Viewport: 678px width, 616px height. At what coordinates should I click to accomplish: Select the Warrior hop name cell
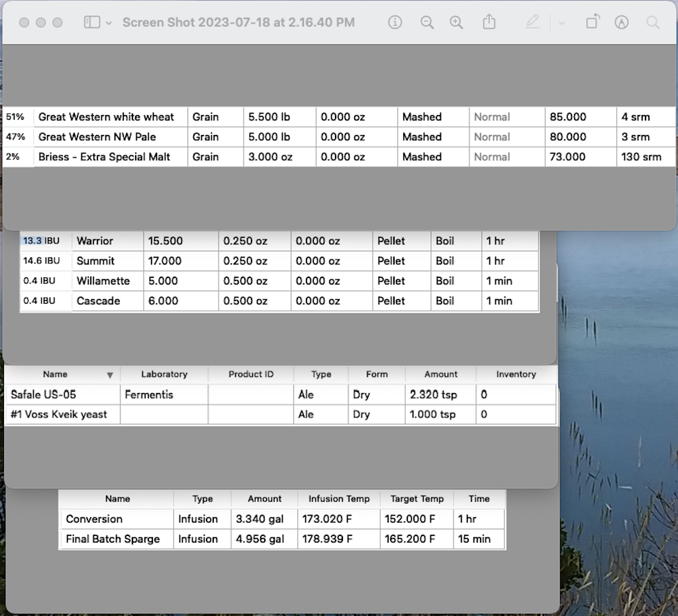click(x=95, y=241)
